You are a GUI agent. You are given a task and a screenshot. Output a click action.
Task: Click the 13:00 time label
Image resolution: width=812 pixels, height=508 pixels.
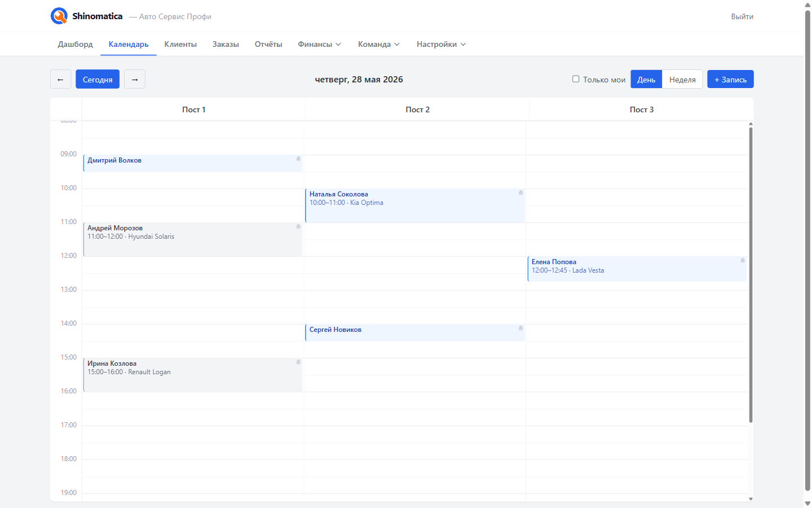pos(68,290)
